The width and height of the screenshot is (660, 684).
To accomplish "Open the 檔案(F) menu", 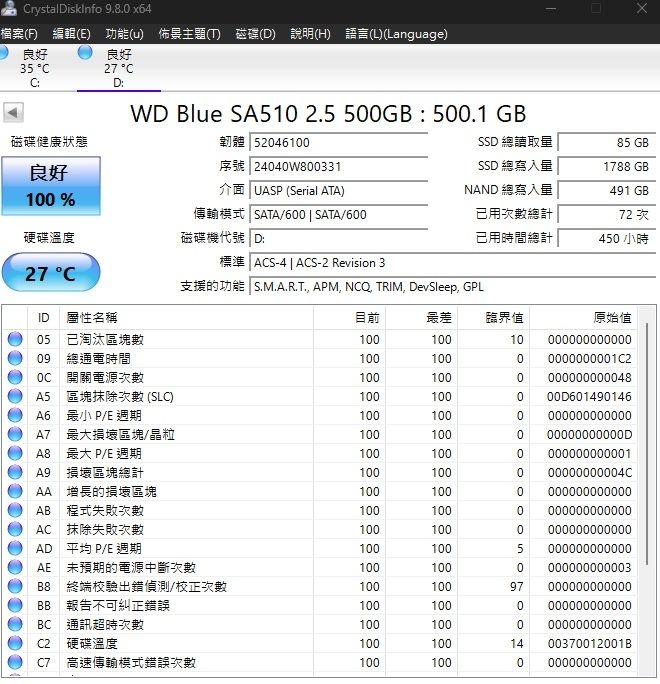I will click(19, 34).
